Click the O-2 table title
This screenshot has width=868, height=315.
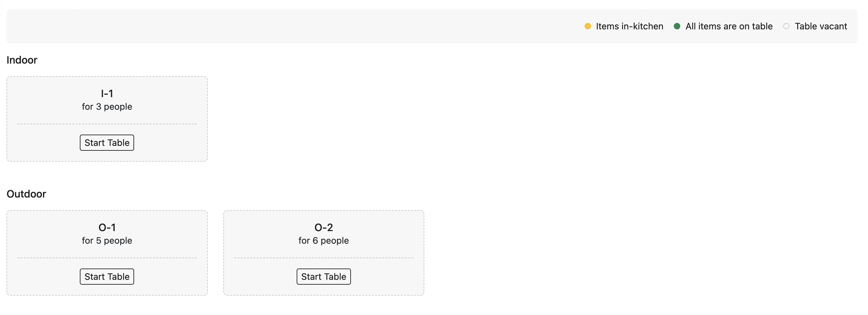pos(323,227)
